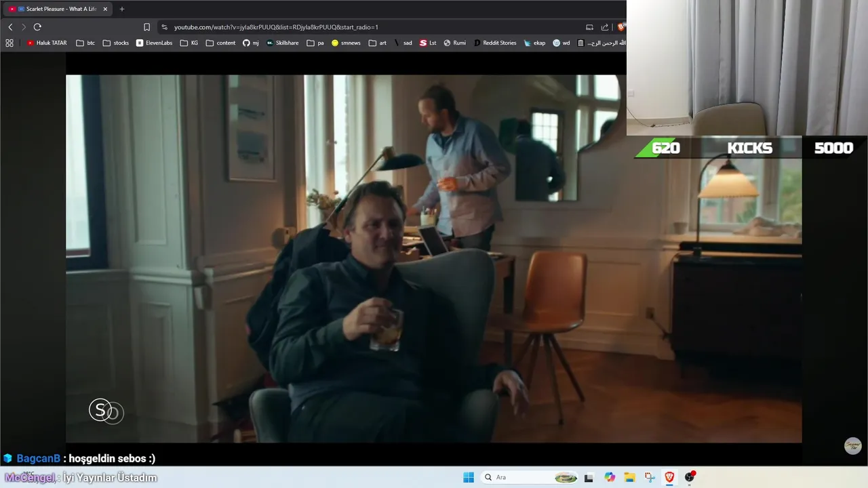
Task: Open a new browser tab
Action: tap(122, 9)
